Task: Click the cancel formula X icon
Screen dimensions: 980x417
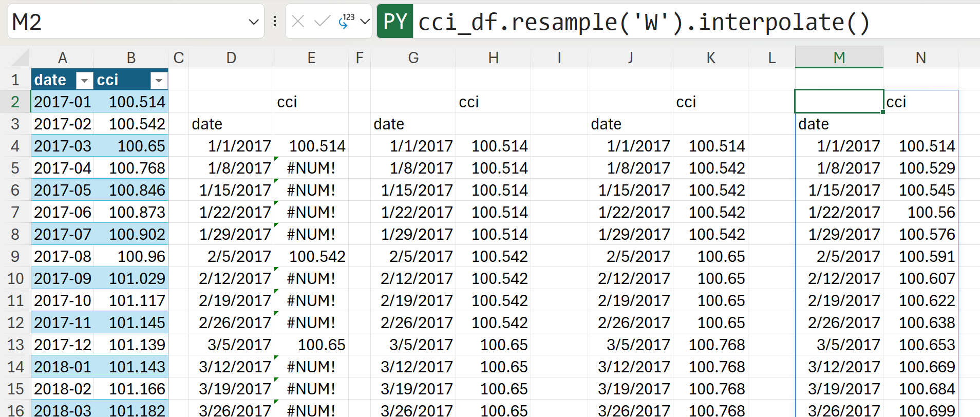Action: pyautogui.click(x=298, y=22)
